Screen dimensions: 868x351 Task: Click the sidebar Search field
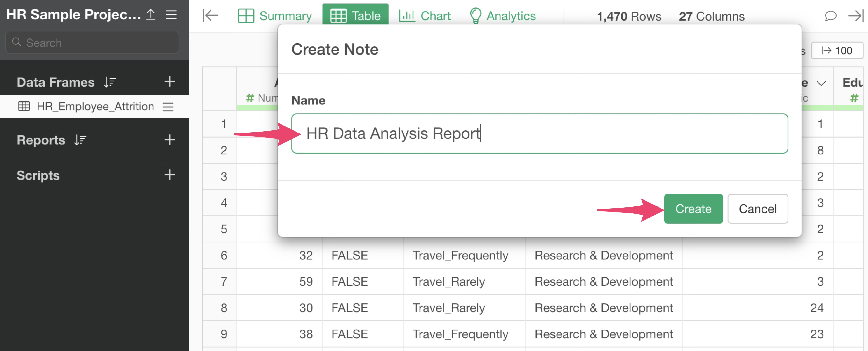[92, 43]
